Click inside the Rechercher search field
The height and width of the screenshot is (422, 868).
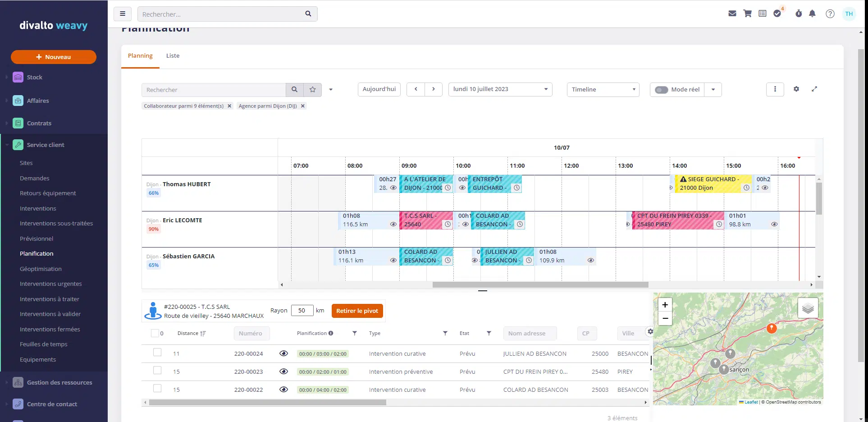pyautogui.click(x=212, y=90)
